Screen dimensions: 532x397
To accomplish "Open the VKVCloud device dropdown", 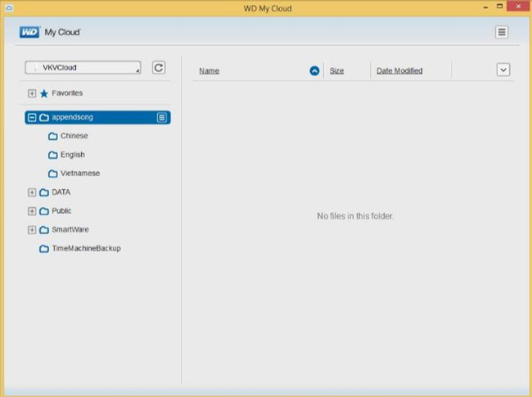I will point(83,68).
